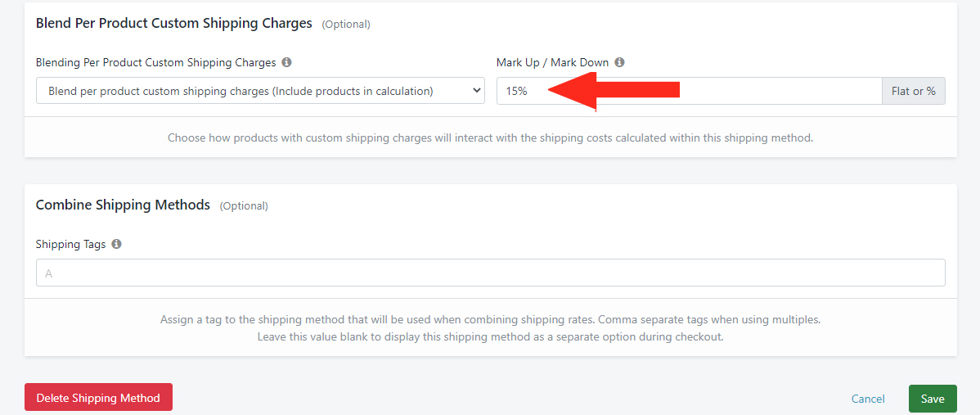Click the chevron arrow of the blending dropdown
The image size is (980, 415).
[x=477, y=91]
